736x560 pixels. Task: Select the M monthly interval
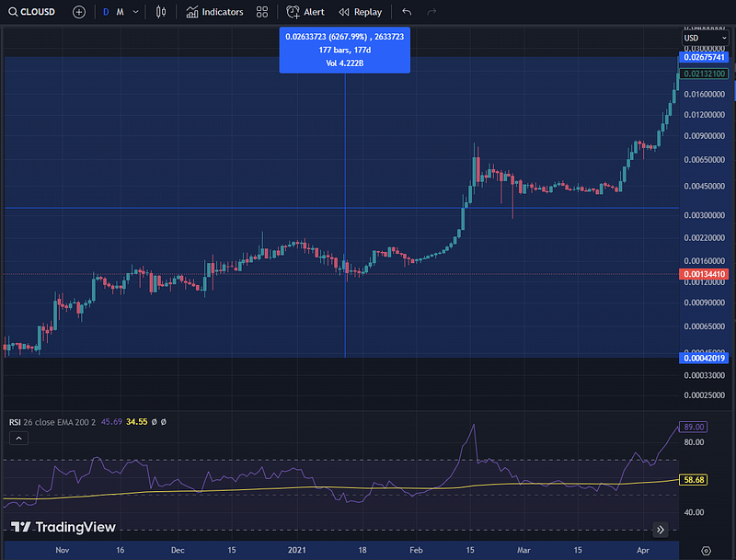tap(121, 12)
